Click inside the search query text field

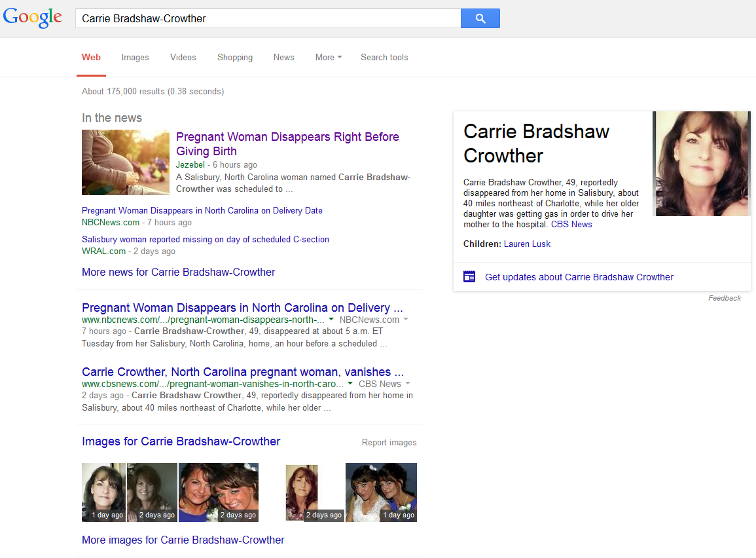click(x=268, y=18)
